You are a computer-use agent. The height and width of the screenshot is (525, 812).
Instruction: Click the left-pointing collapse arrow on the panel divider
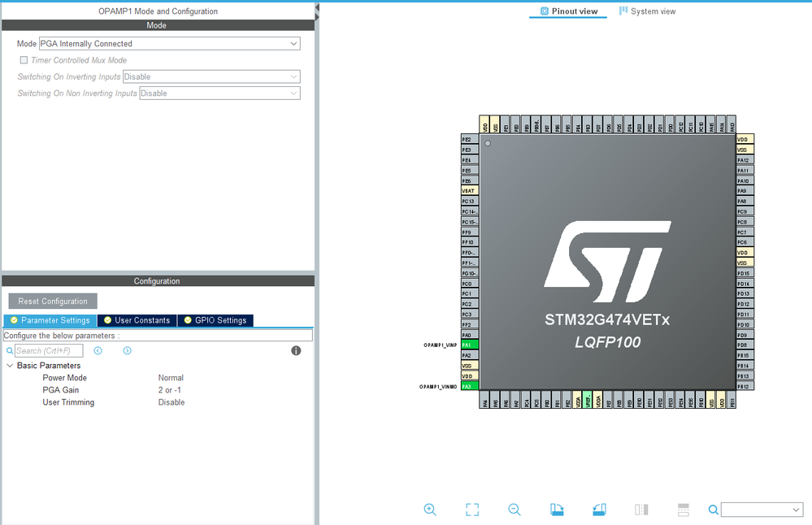pos(317,7)
